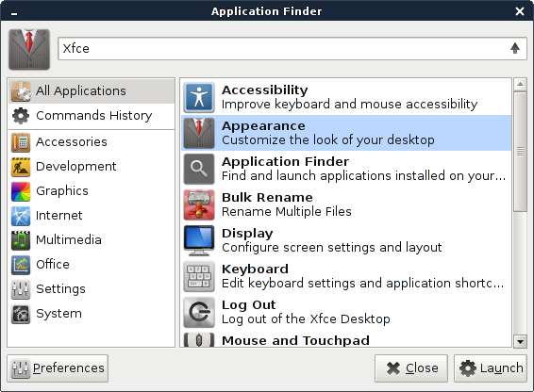534x392 pixels.
Task: Select the Display monitor icon
Action: click(x=199, y=240)
